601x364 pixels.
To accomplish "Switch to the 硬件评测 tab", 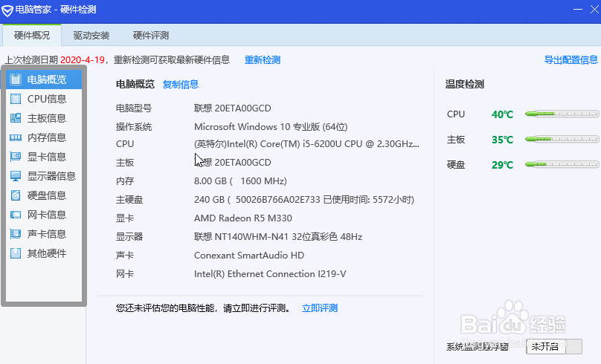I will pyautogui.click(x=151, y=35).
